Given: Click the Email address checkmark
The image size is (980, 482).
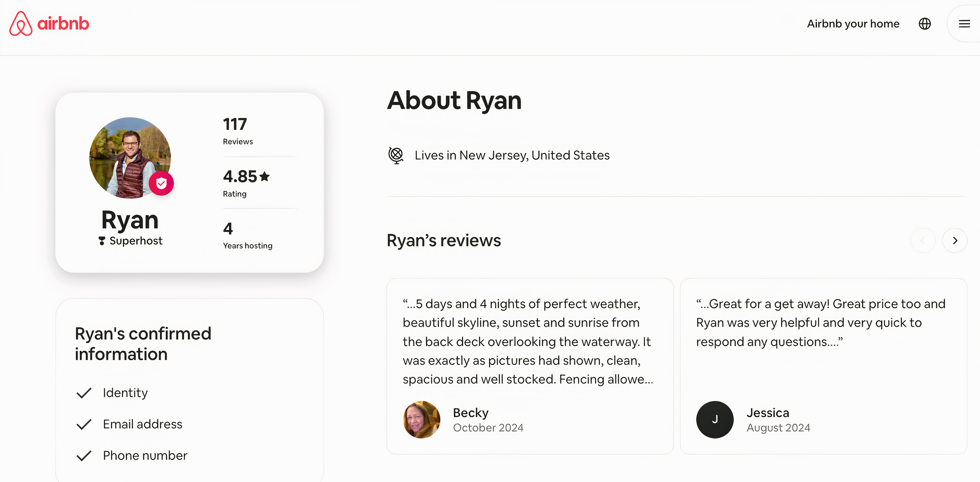Looking at the screenshot, I should pos(84,424).
